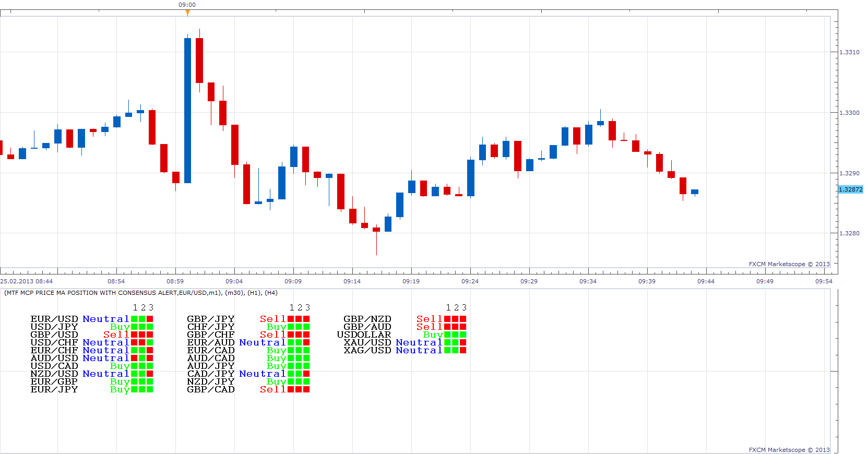Screen dimensions: 868x454
Task: Click the column header 2 above GBP/NZD squares
Action: (x=456, y=307)
